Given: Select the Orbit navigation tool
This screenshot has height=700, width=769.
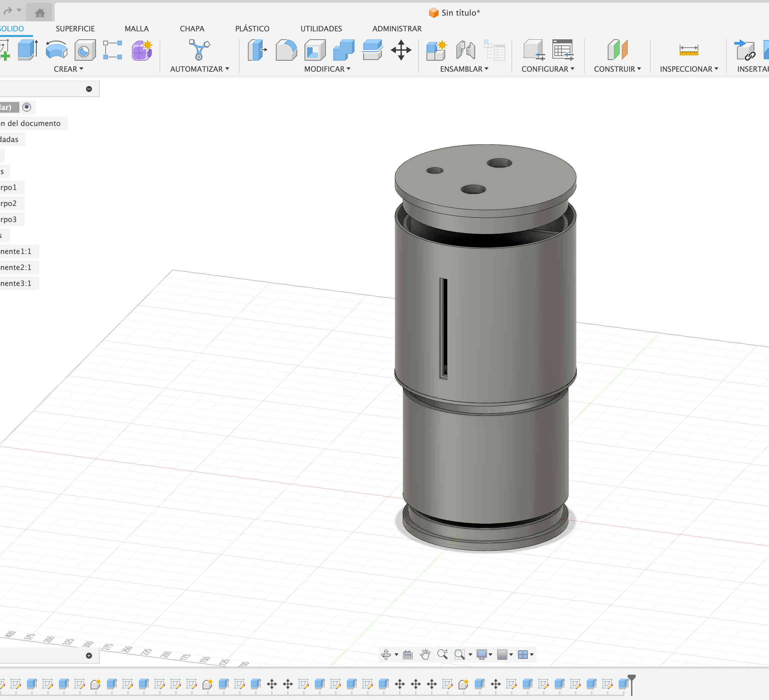Looking at the screenshot, I should [x=385, y=654].
